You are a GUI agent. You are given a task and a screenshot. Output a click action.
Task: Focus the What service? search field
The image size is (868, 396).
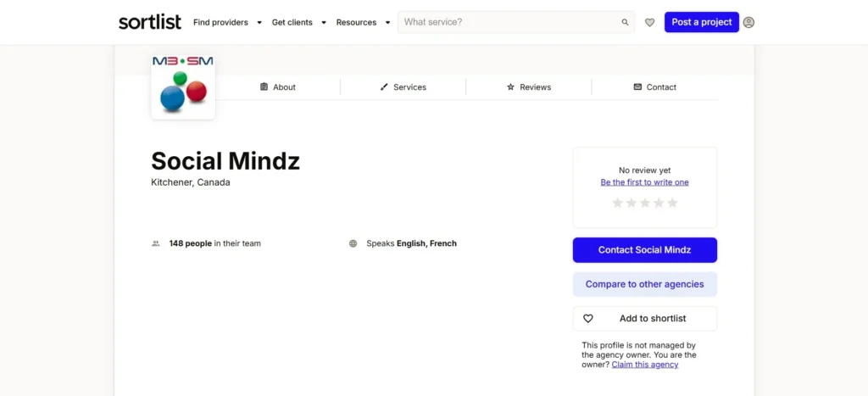tap(516, 22)
